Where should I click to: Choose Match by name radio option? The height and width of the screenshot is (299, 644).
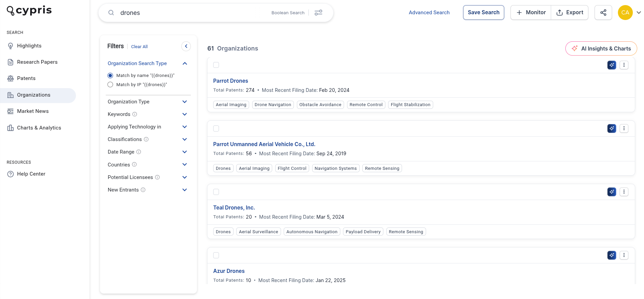point(110,76)
